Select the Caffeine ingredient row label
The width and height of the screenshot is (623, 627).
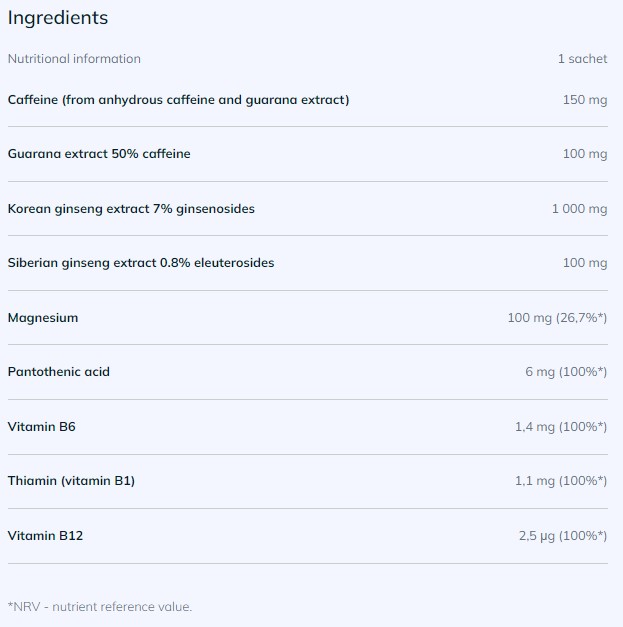pyautogui.click(x=178, y=100)
